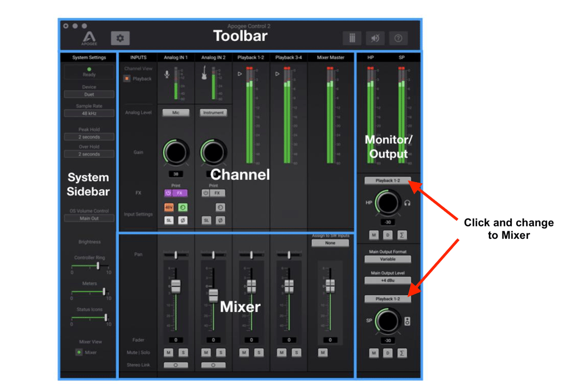Click the phase invert button on Analog IN 1
563x392 pixels.
(x=183, y=220)
